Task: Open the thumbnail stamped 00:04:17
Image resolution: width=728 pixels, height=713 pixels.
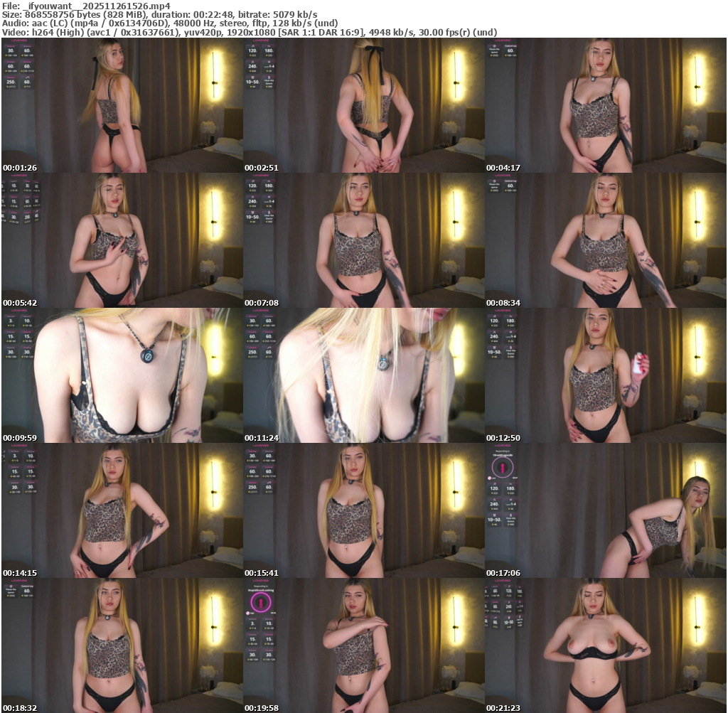Action: click(606, 105)
